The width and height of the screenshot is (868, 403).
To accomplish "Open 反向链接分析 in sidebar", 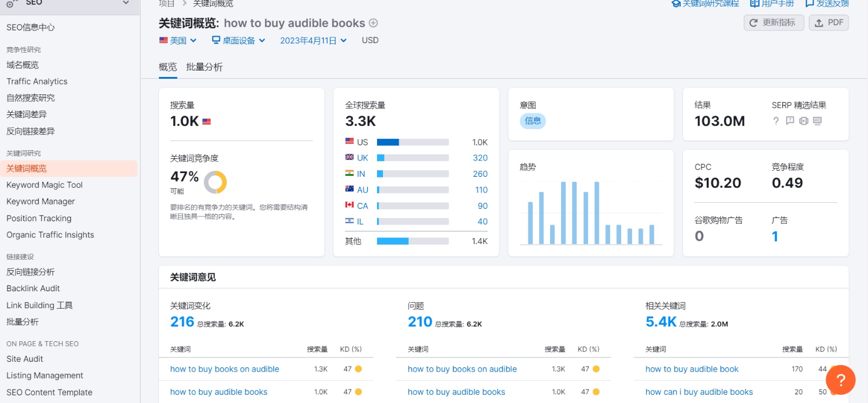I will pyautogui.click(x=31, y=272).
